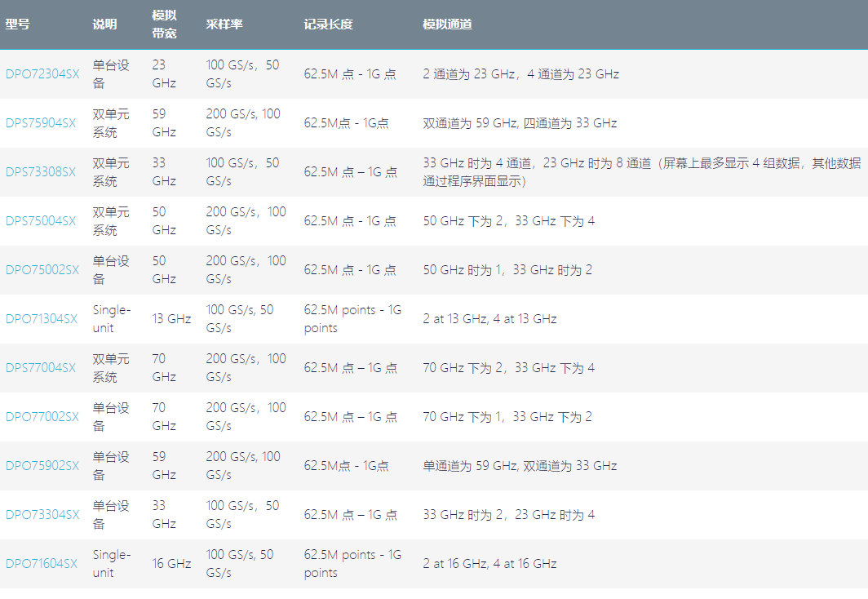
Task: Select "33 GHz 时为 2，23 GHz 时为 4" text
Action: coord(509,515)
